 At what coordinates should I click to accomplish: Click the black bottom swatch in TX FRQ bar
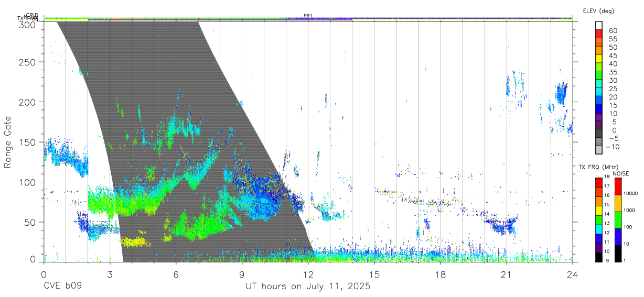click(599, 257)
